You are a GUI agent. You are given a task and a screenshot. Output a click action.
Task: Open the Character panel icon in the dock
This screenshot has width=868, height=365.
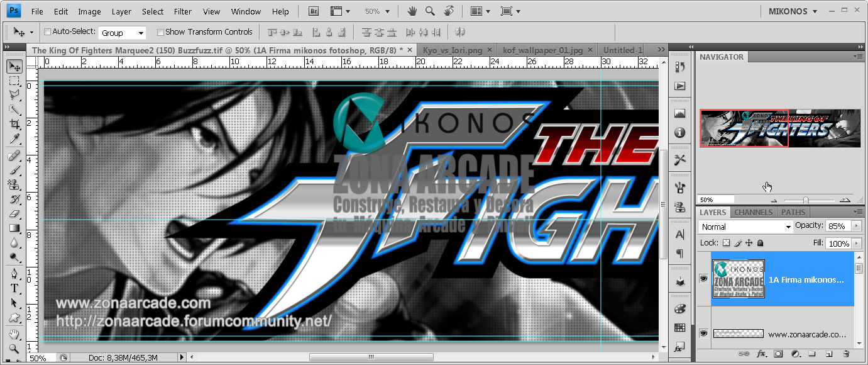point(679,234)
